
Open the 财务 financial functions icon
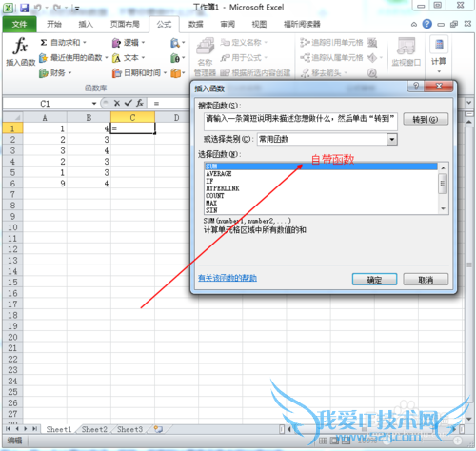click(x=43, y=73)
